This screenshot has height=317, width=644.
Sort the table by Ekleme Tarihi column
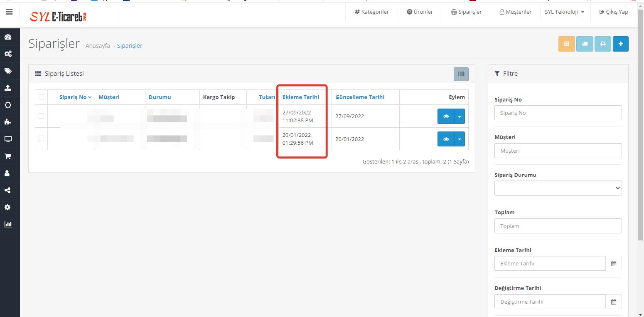click(x=300, y=97)
